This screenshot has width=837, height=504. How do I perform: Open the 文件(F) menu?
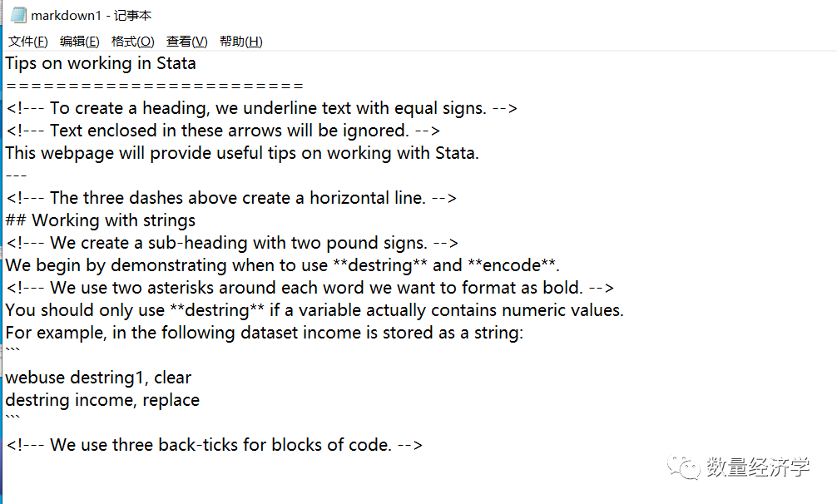[x=27, y=41]
